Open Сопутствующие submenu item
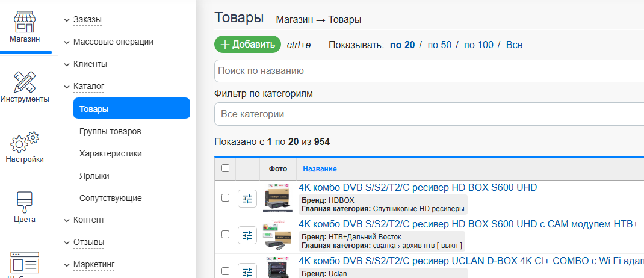Viewport: 644px width, 278px height. 111,198
